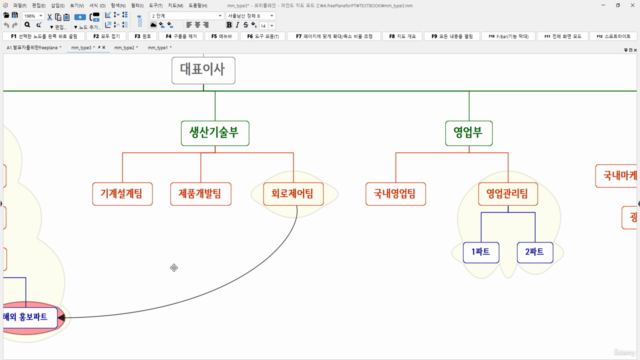The height and width of the screenshot is (360, 640).
Task: Click the F4 구름 제거 button
Action: (x=181, y=36)
